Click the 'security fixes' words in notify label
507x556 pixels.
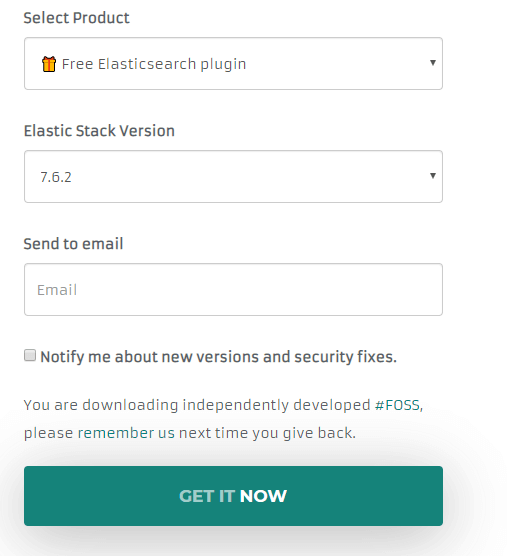point(345,357)
